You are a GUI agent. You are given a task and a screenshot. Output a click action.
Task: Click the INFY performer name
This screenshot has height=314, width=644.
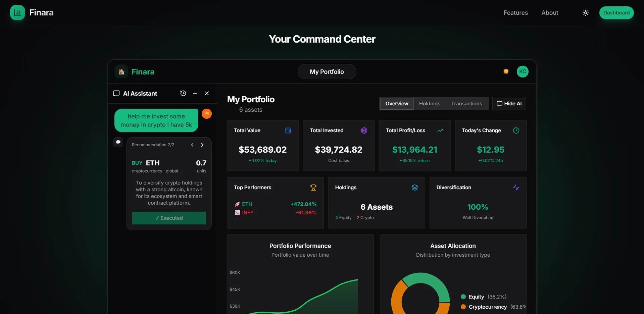click(x=248, y=213)
